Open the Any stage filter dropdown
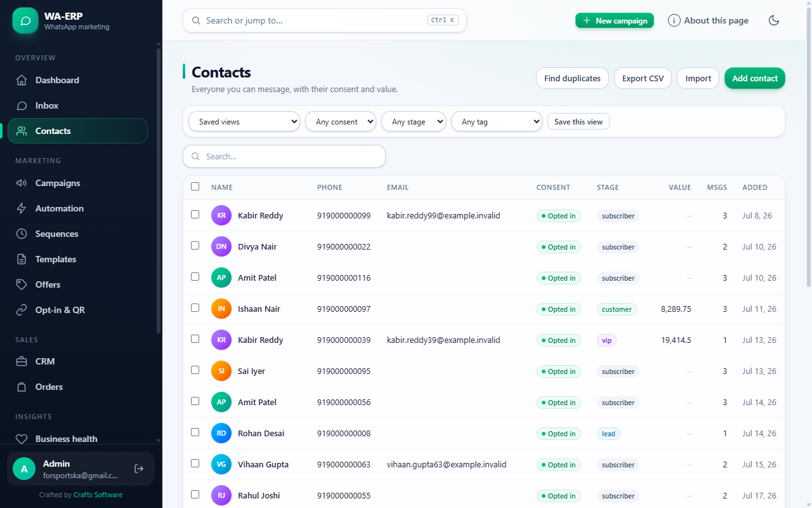 coord(414,121)
